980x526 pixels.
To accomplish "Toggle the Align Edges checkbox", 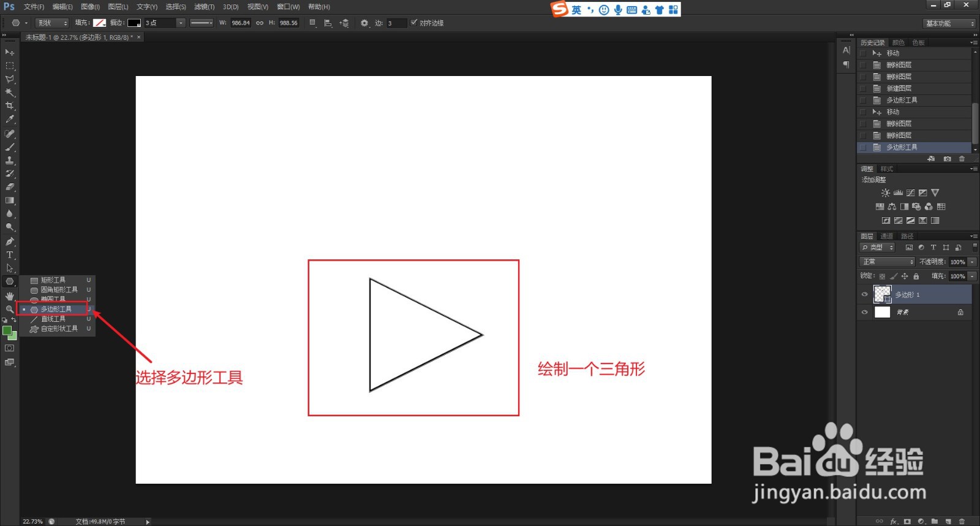I will pos(414,23).
